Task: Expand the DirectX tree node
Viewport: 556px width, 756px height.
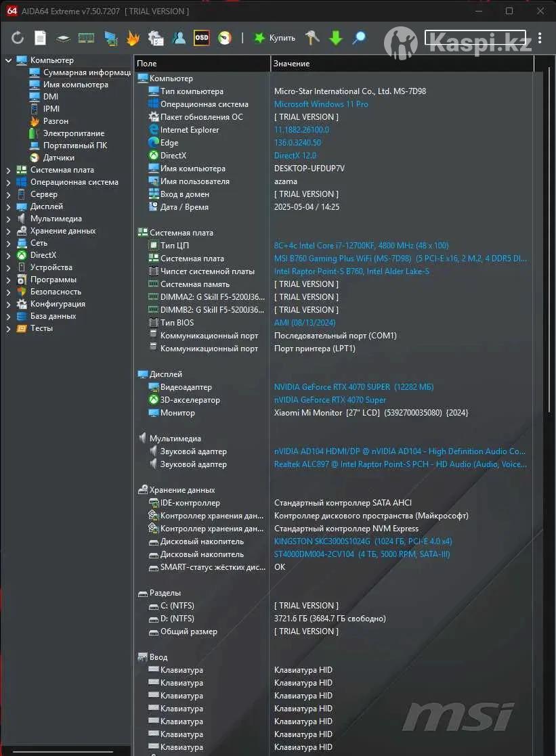Action: [x=8, y=255]
